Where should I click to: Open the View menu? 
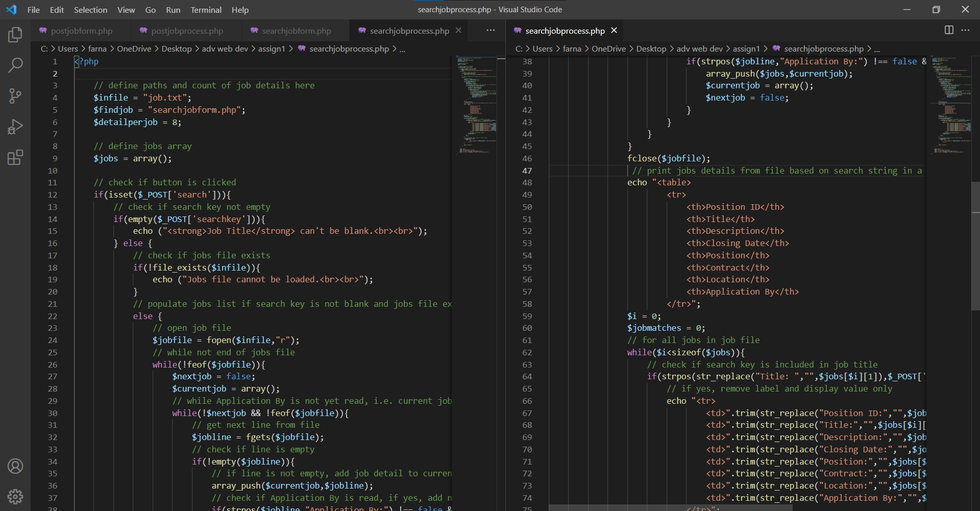pos(126,10)
